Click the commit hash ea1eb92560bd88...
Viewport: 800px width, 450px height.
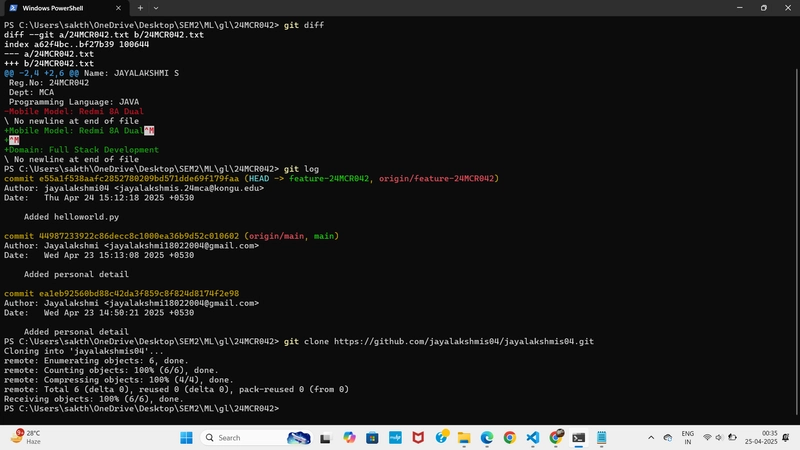tap(139, 294)
